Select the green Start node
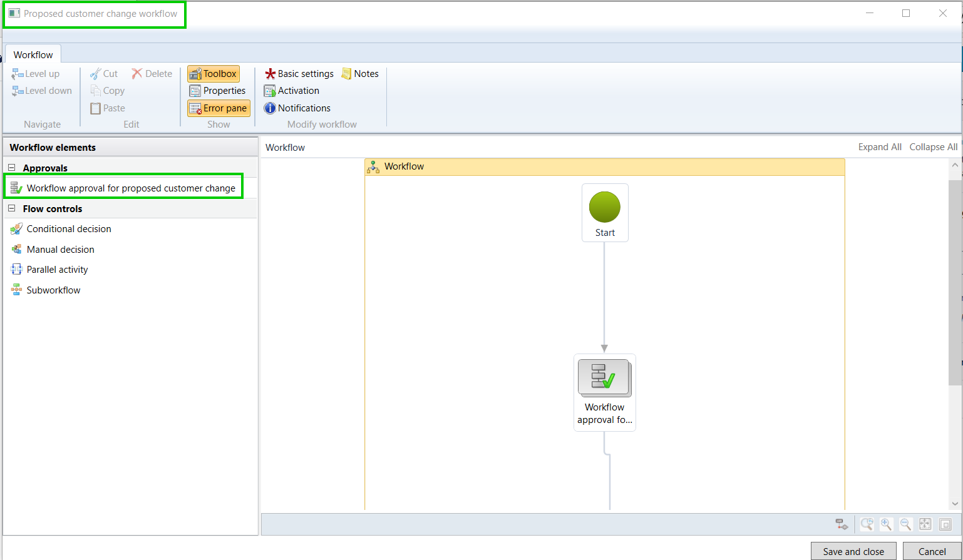Screen dimensions: 963x560 tap(604, 208)
